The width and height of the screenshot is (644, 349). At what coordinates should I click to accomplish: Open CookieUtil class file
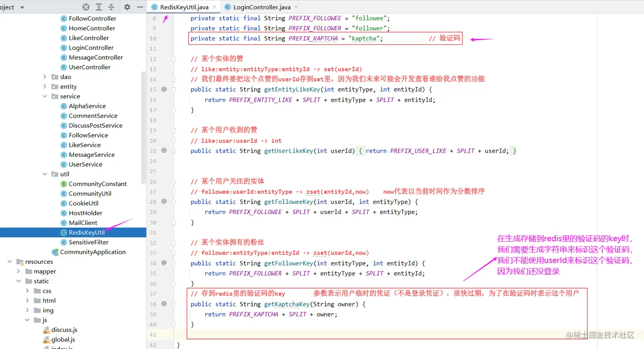click(83, 203)
